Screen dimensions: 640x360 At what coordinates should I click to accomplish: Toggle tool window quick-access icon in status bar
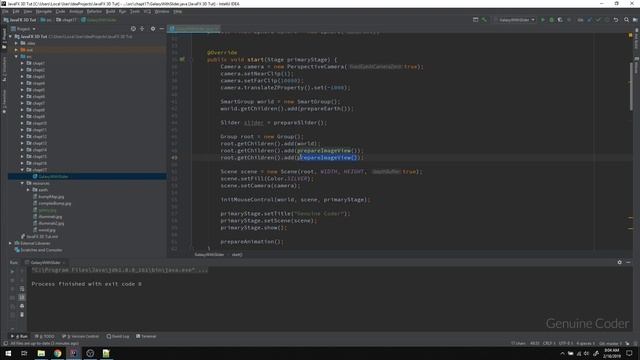coord(5,343)
